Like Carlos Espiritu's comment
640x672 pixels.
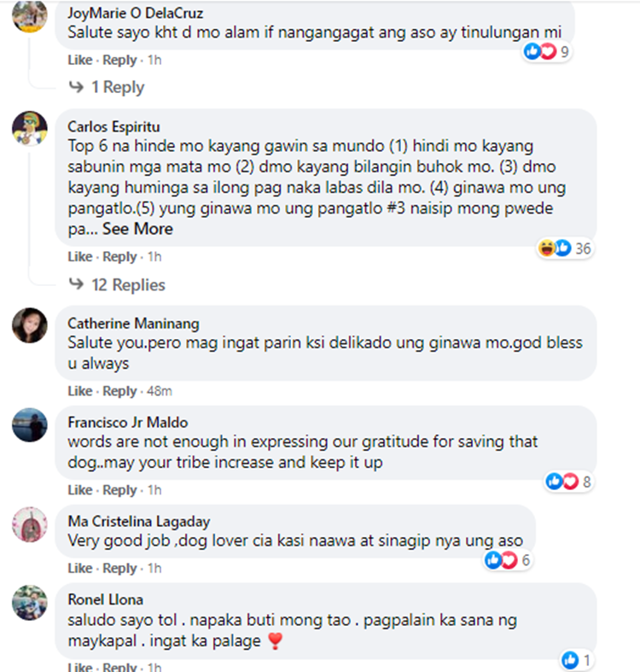tap(80, 257)
